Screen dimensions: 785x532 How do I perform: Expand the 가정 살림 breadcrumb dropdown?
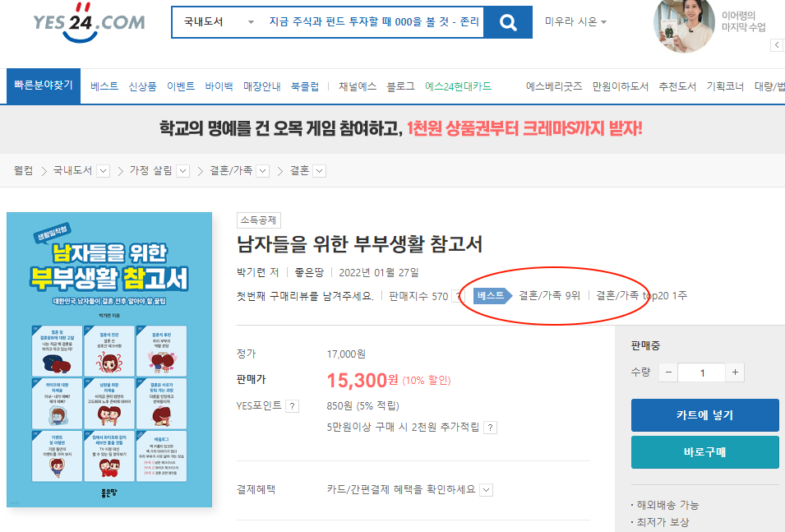(183, 171)
